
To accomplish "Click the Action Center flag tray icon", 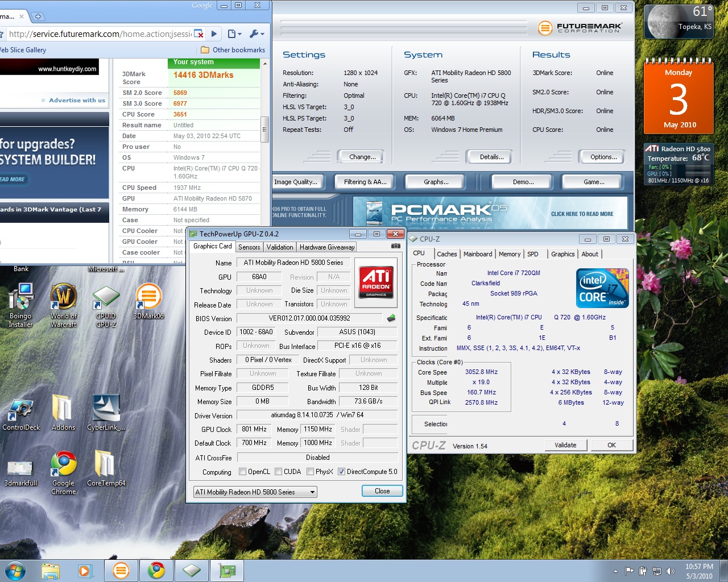I will point(630,571).
